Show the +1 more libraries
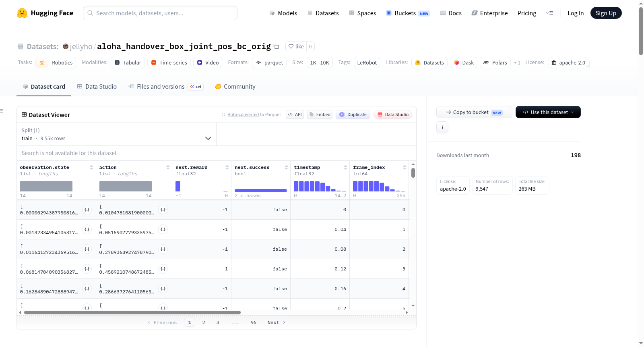Viewport: 644px width, 347px height. (517, 62)
